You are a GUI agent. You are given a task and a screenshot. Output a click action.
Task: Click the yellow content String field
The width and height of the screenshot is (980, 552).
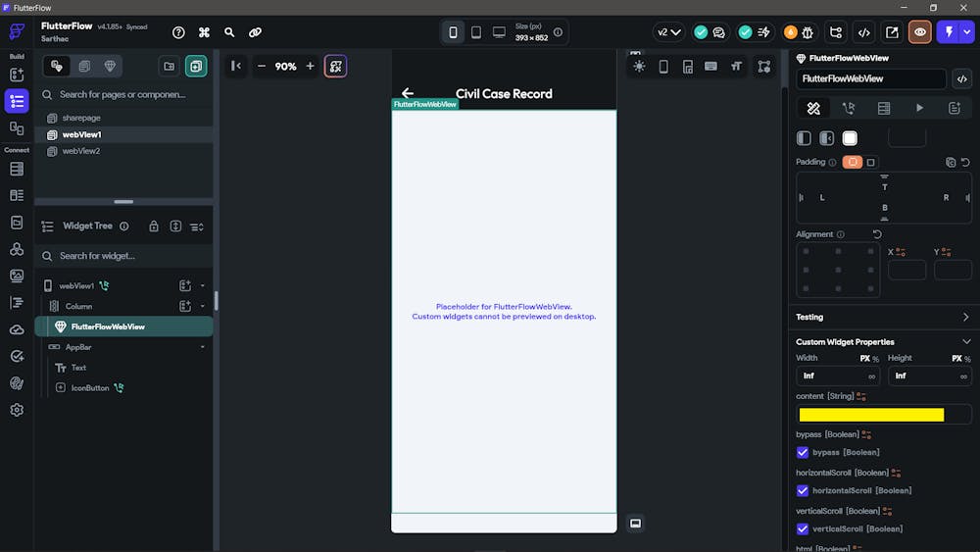point(871,415)
